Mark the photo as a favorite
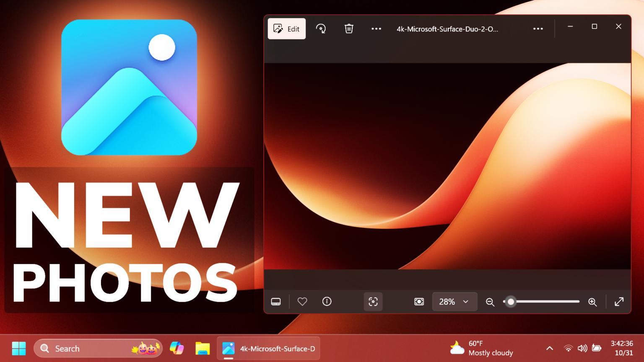This screenshot has height=362, width=644. click(302, 301)
